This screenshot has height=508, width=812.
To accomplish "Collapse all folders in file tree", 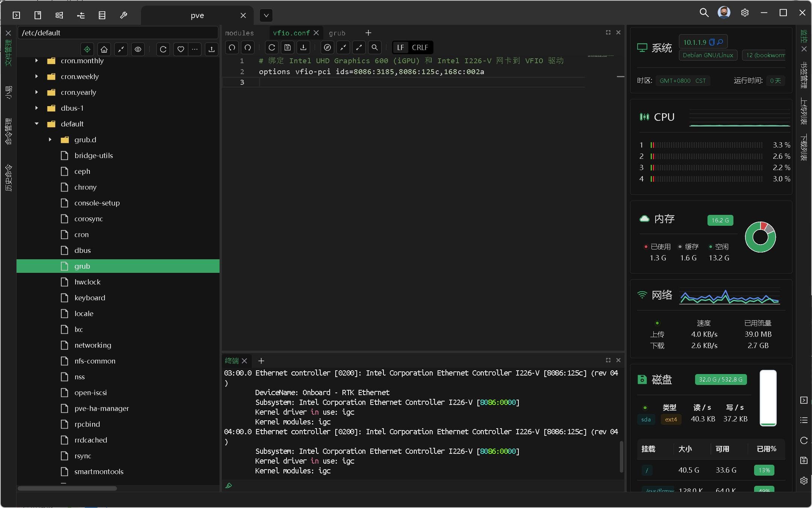I will pyautogui.click(x=121, y=49).
